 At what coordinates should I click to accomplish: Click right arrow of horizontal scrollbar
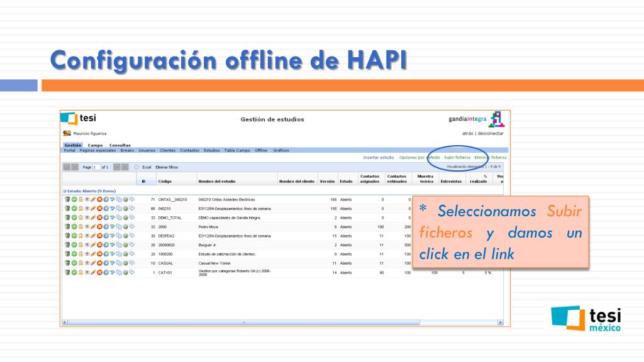coord(500,322)
